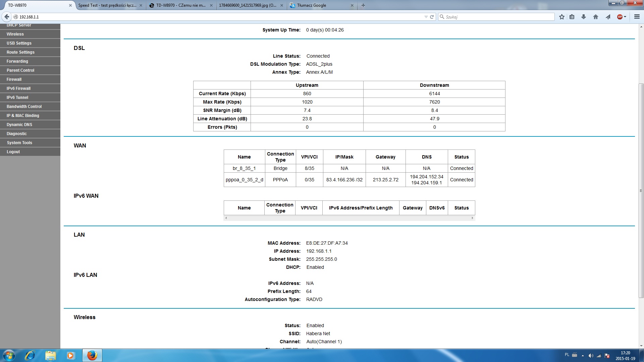Reload the router page
644x362 pixels.
pyautogui.click(x=432, y=17)
